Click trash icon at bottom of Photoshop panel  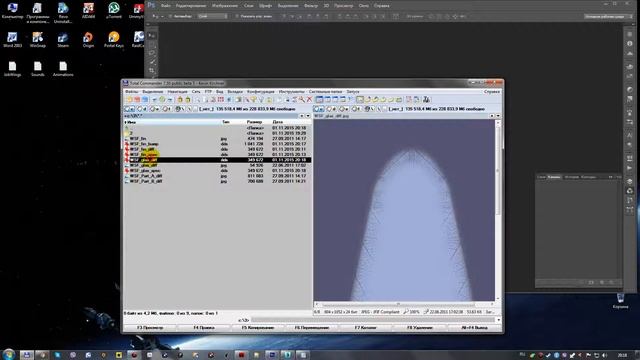pyautogui.click(x=611, y=282)
